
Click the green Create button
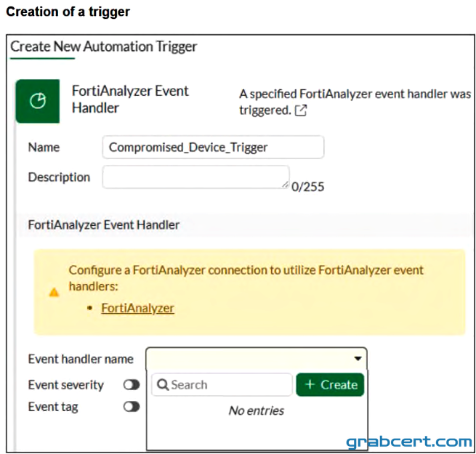[x=330, y=385]
